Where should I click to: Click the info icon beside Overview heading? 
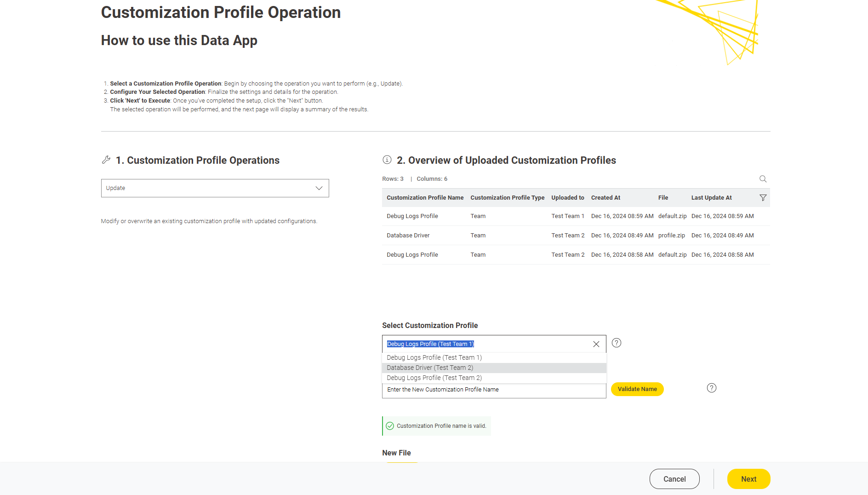pos(387,160)
